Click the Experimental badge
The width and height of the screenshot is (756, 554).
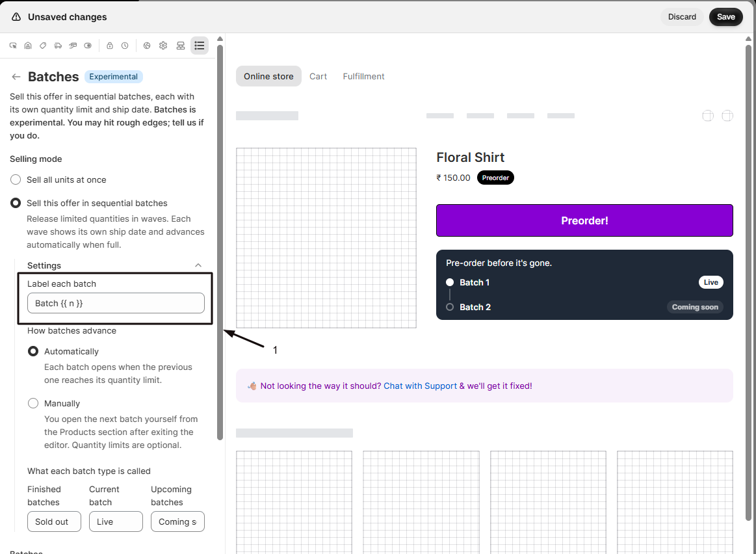click(113, 77)
